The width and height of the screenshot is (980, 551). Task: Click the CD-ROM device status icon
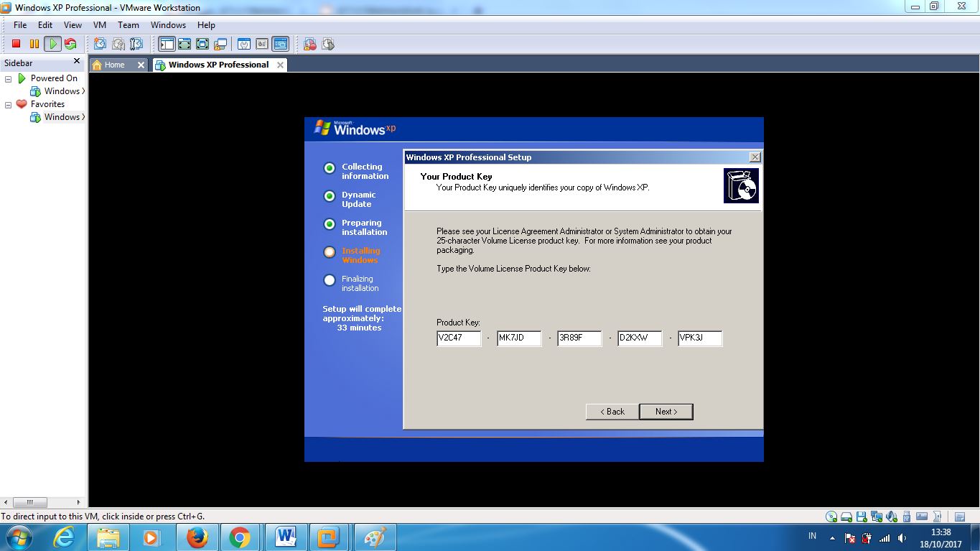click(x=831, y=517)
